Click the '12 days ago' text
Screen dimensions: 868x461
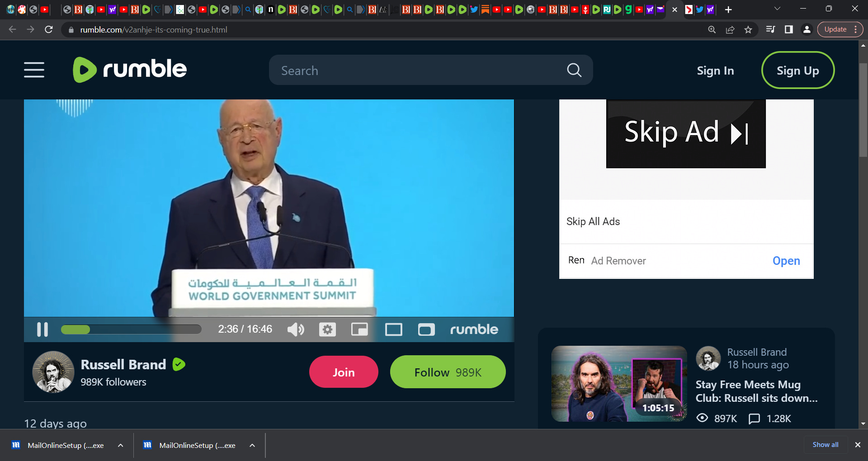pyautogui.click(x=55, y=423)
